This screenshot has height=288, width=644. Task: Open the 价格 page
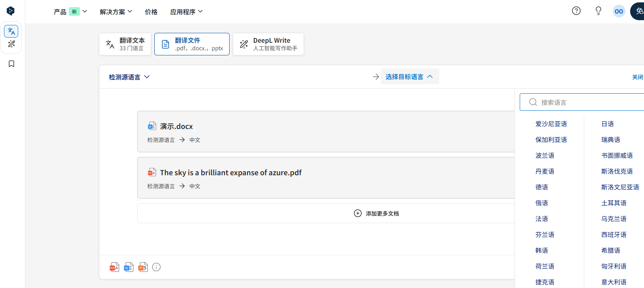[151, 12]
